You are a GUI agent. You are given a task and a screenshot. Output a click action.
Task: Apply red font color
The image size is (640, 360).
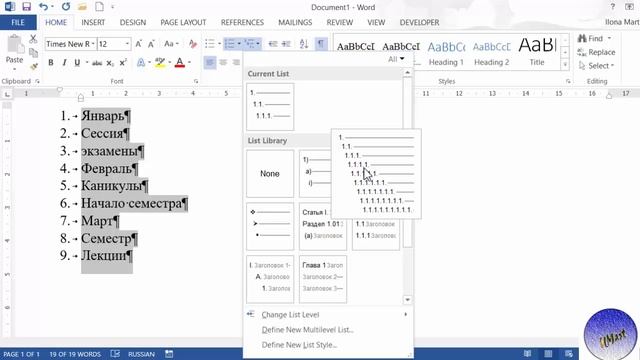[x=180, y=62]
